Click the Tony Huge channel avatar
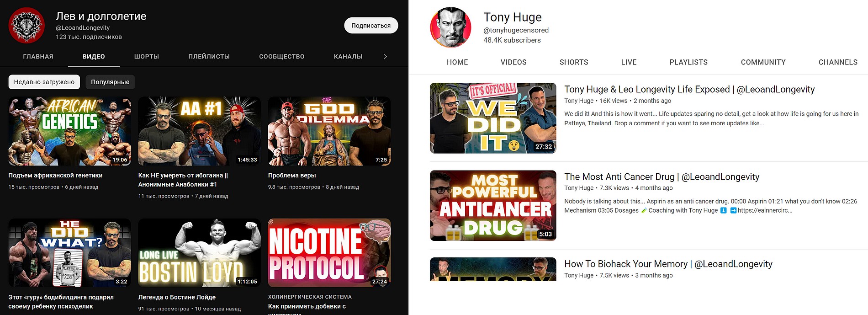This screenshot has width=868, height=315. (450, 27)
